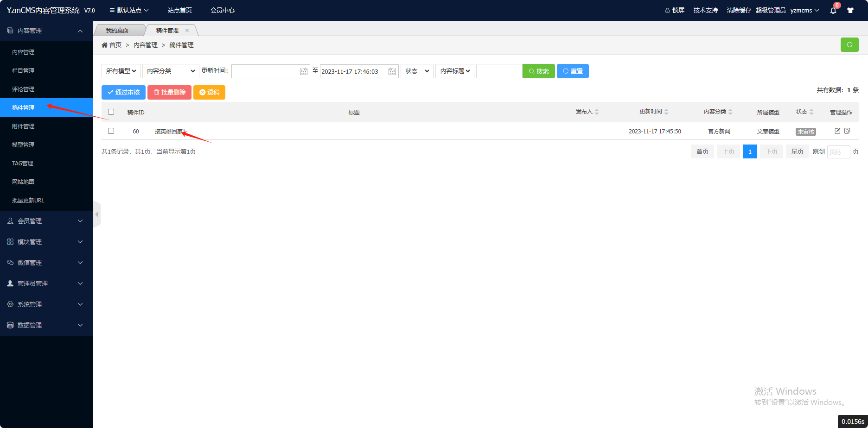The width and height of the screenshot is (868, 428).
Task: Click 技术支持 in the top bar
Action: tap(706, 10)
